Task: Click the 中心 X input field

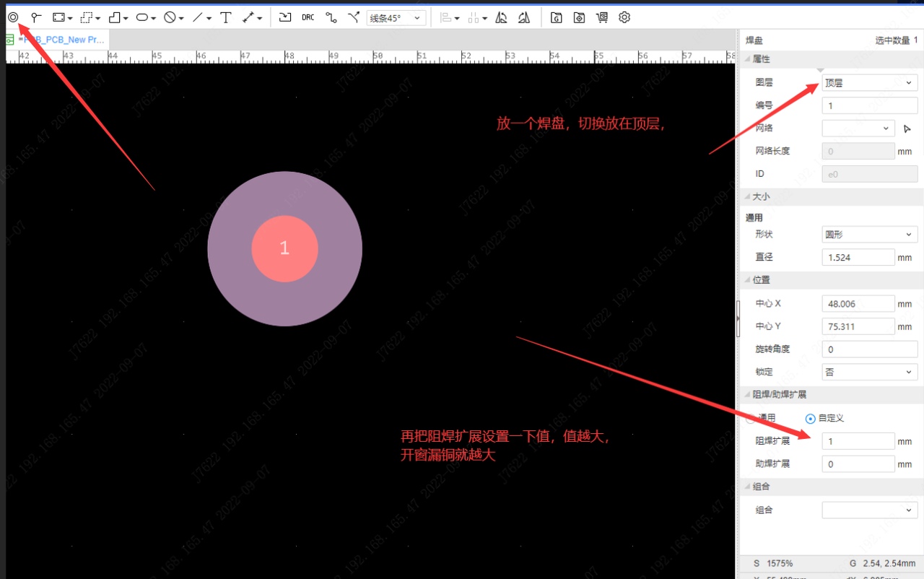Action: (858, 304)
